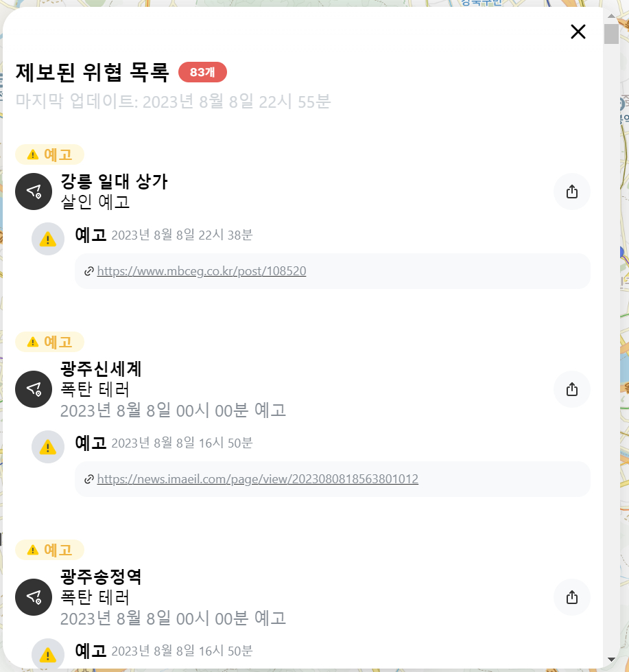Open the news.imaeil.com article link
The image size is (629, 672).
coord(257,479)
